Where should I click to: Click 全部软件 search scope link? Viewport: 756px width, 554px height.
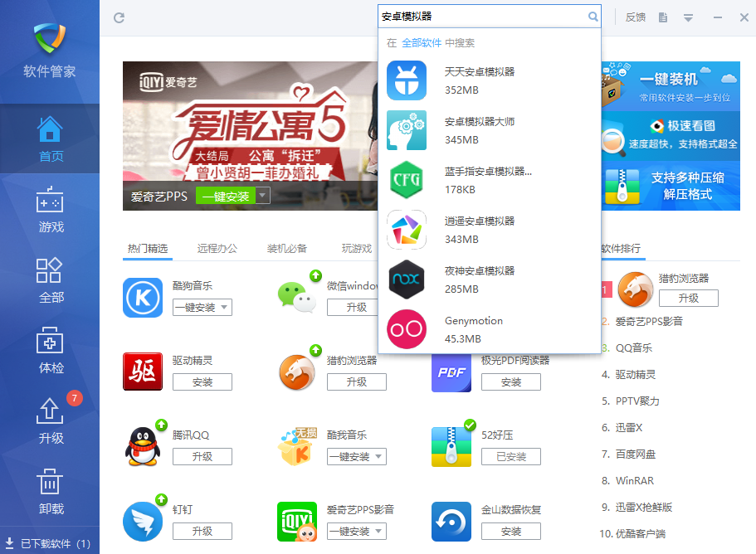(422, 43)
